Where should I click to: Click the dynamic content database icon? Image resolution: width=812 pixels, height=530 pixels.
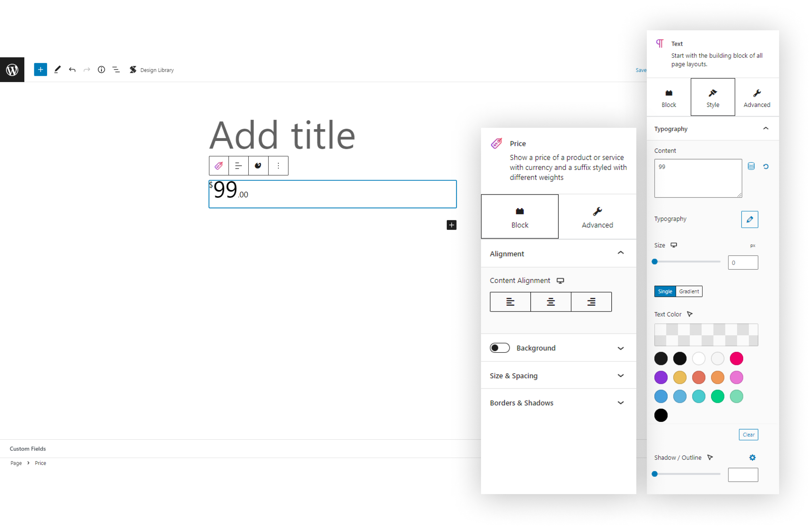751,166
